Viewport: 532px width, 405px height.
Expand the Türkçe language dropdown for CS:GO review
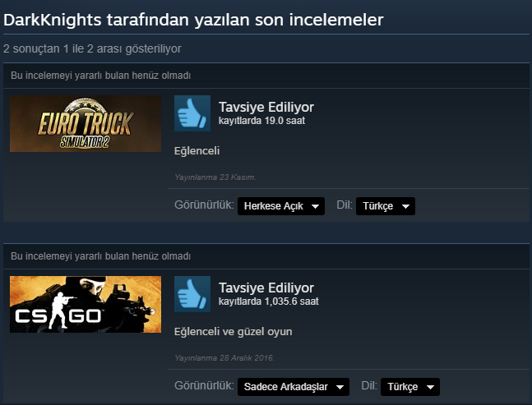[410, 387]
